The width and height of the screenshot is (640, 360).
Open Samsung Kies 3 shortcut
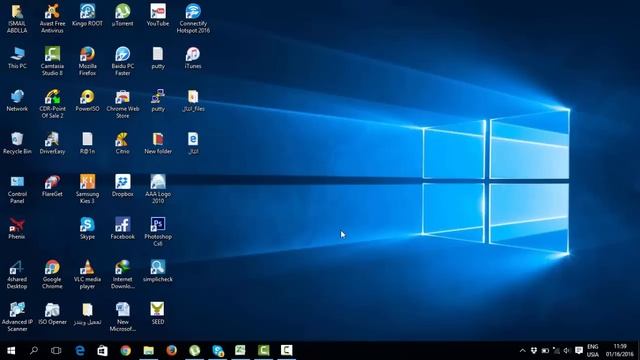coord(87,189)
